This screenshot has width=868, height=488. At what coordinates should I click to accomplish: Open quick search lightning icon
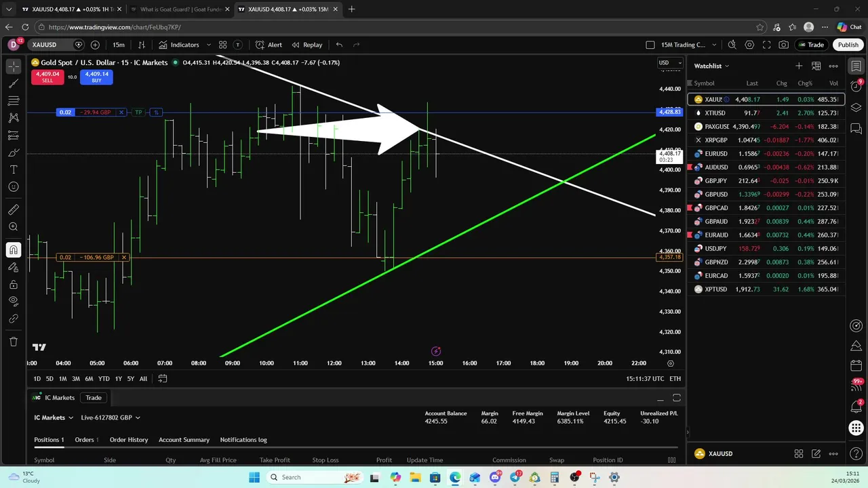(x=732, y=45)
